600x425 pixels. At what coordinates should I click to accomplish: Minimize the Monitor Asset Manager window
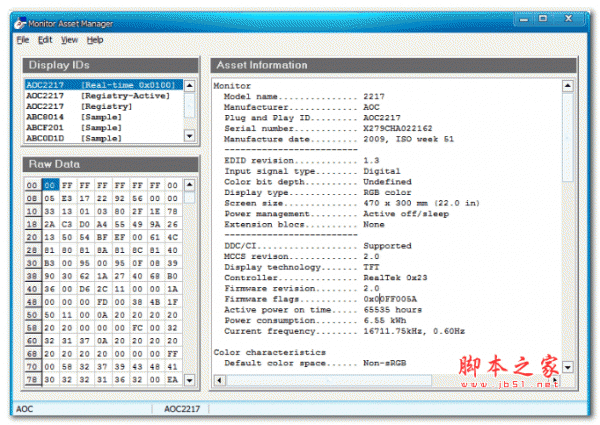524,19
